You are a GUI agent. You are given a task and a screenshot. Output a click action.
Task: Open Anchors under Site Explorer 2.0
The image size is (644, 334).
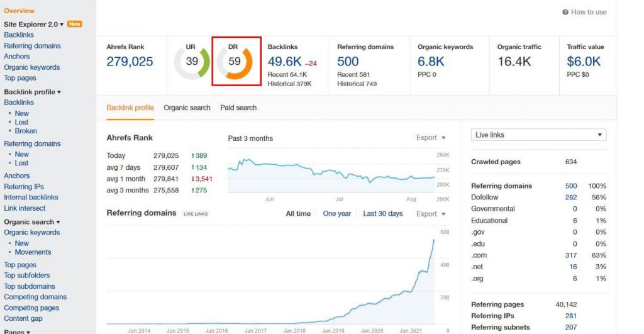[x=17, y=56]
